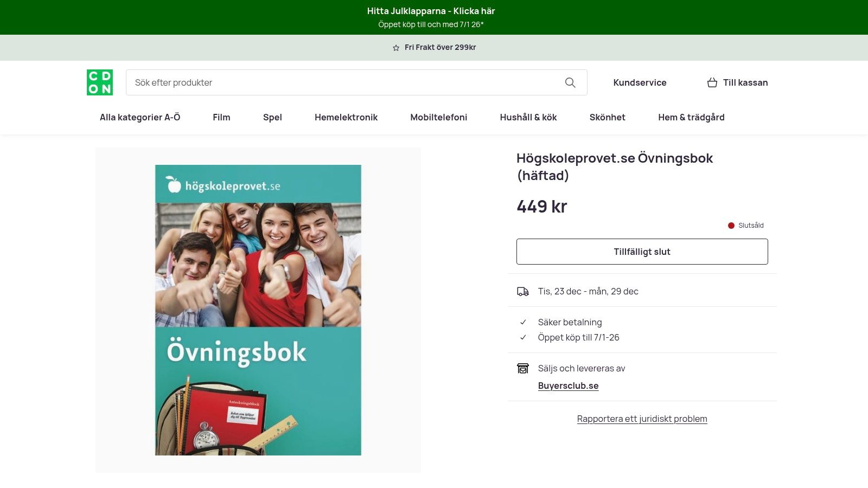Click the CDON logo
This screenshot has width=868, height=488.
[x=100, y=82]
